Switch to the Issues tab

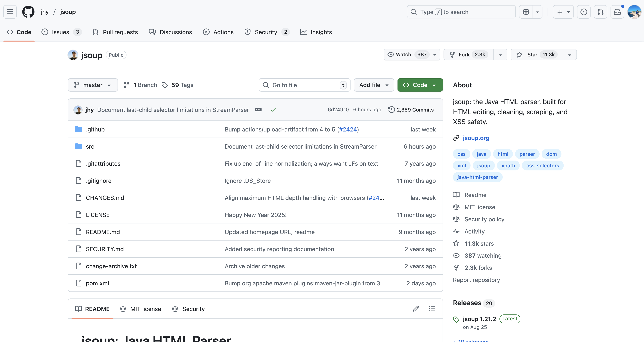(x=60, y=32)
